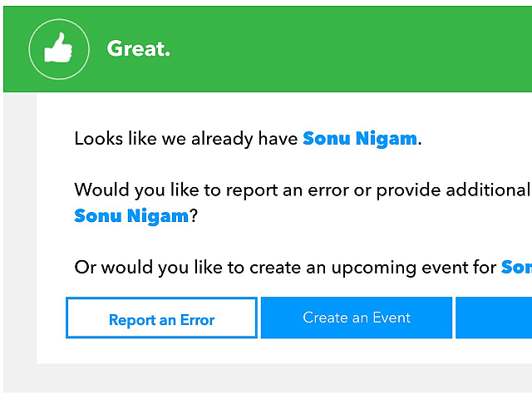Click white space beneath the Report an Error button
532x399 pixels.
click(161, 350)
